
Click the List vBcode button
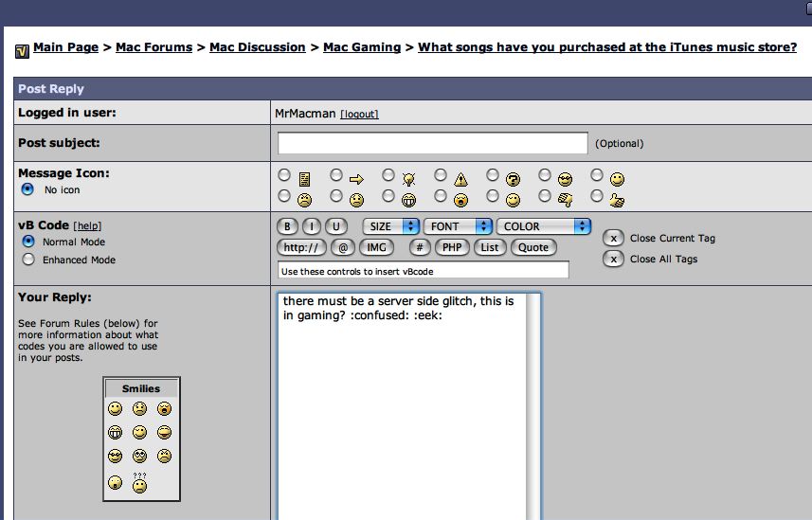489,247
